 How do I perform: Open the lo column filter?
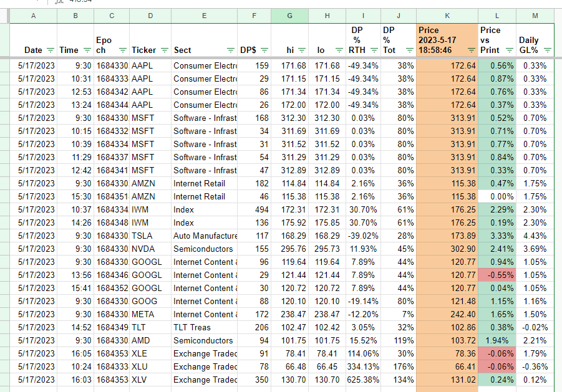pyautogui.click(x=339, y=50)
